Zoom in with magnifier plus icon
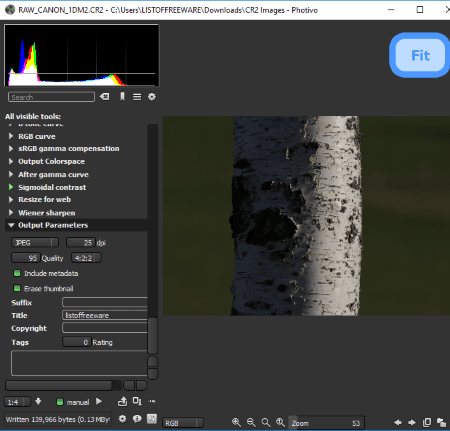This screenshot has height=431, width=450. [x=236, y=422]
